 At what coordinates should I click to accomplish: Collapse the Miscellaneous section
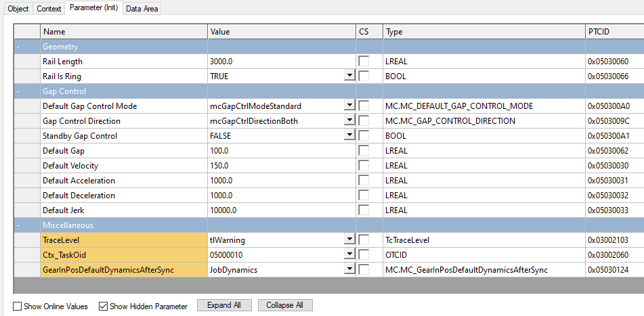click(x=18, y=225)
